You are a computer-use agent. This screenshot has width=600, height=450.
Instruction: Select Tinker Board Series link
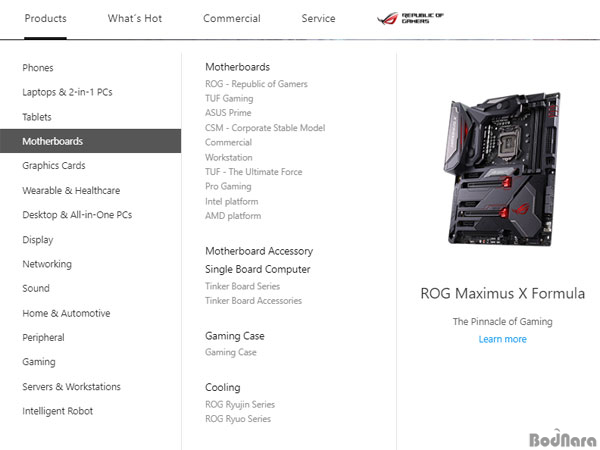coord(243,286)
